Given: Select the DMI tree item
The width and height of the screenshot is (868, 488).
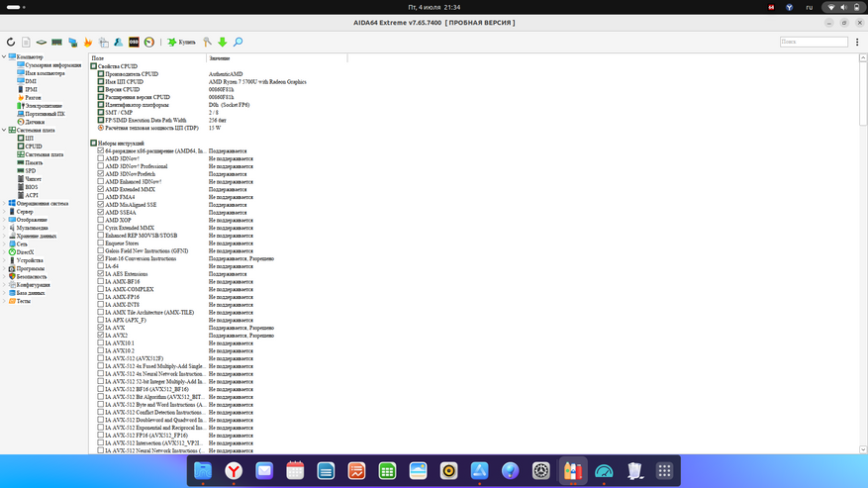Looking at the screenshot, I should [31, 81].
